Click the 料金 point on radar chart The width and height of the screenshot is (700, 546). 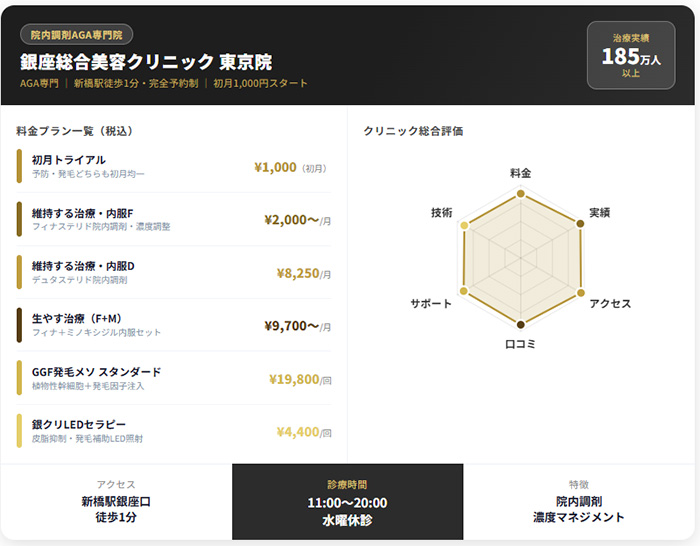tap(521, 191)
